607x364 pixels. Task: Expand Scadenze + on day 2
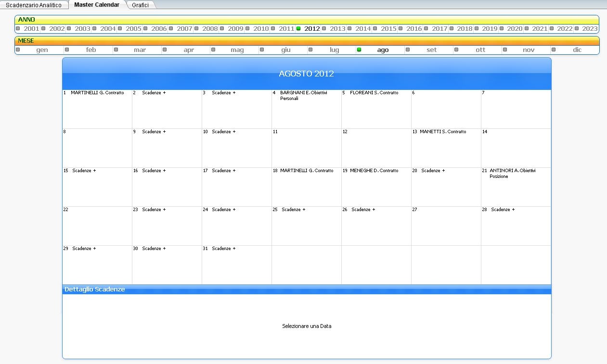(x=154, y=93)
